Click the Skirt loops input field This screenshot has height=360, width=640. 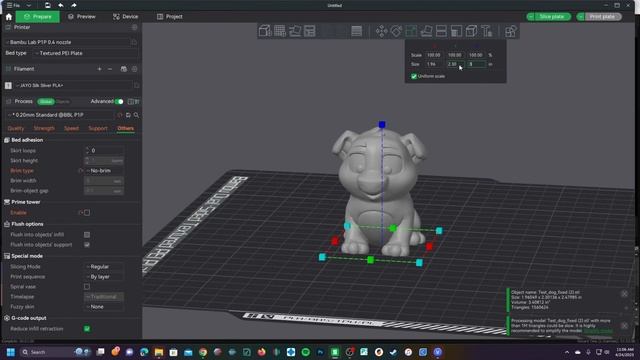[x=104, y=151]
